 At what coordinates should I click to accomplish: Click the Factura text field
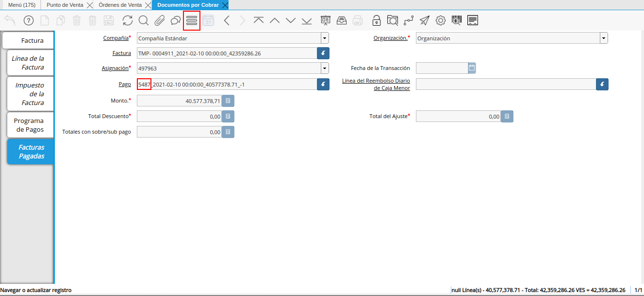pos(227,53)
